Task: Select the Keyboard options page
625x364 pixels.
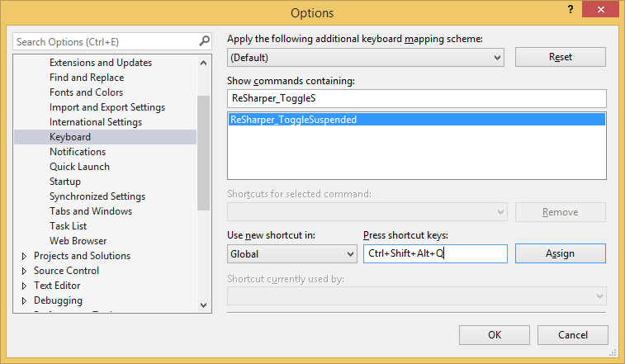Action: (70, 137)
